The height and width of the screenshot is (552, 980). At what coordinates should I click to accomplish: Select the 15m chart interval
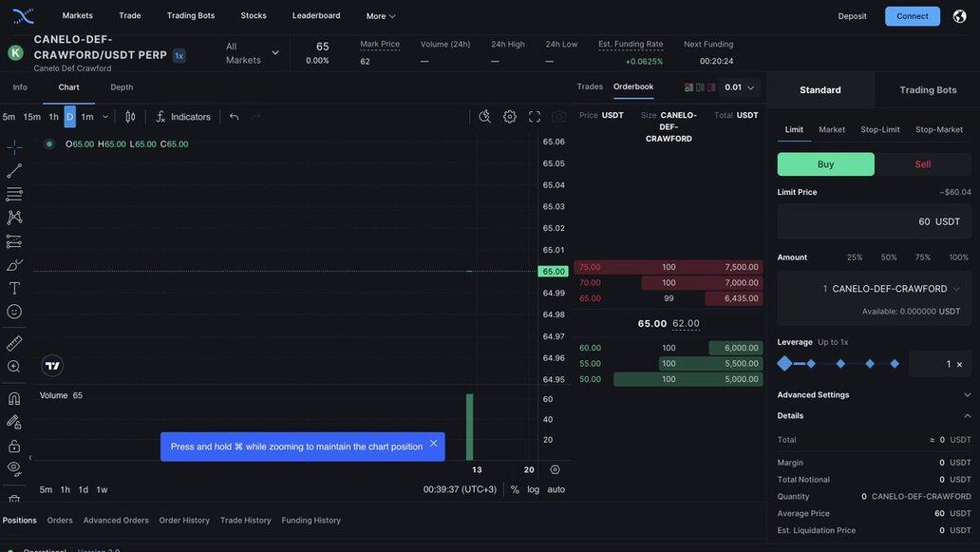(x=32, y=117)
